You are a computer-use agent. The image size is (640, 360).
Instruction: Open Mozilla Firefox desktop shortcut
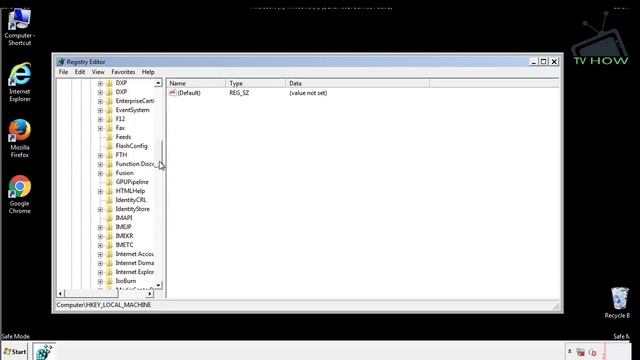[19, 138]
